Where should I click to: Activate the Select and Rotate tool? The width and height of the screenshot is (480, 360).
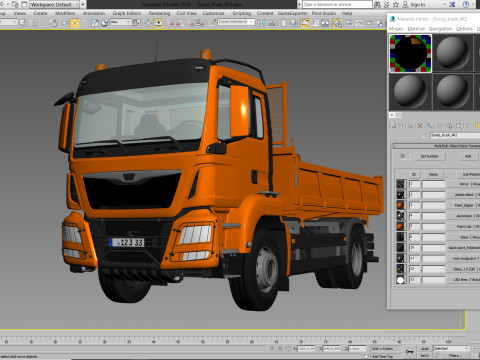pos(84,23)
